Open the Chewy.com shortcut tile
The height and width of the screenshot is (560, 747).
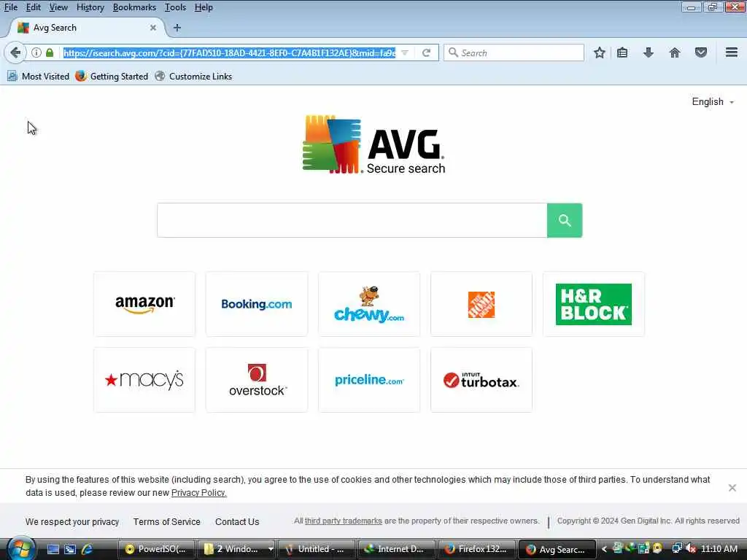click(x=369, y=304)
